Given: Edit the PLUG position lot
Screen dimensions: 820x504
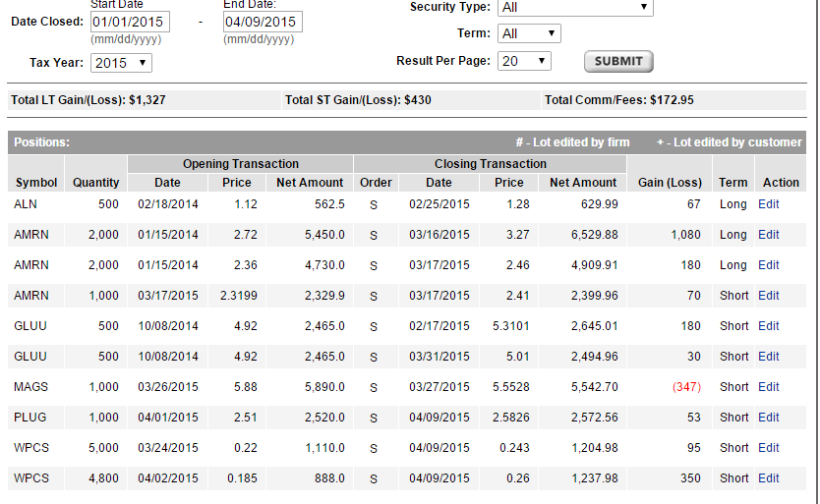Looking at the screenshot, I should (768, 418).
